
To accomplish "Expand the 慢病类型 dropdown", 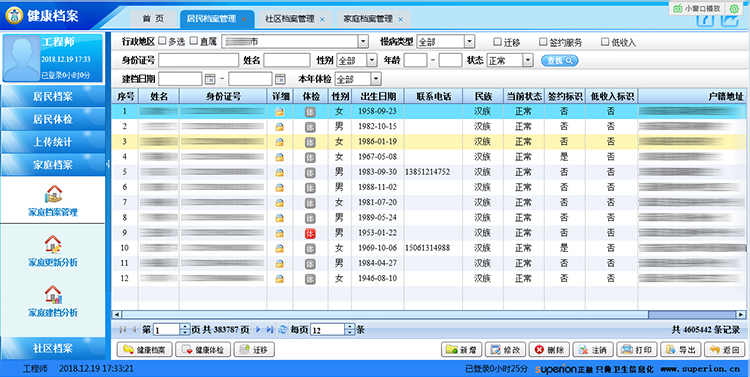I will point(469,42).
